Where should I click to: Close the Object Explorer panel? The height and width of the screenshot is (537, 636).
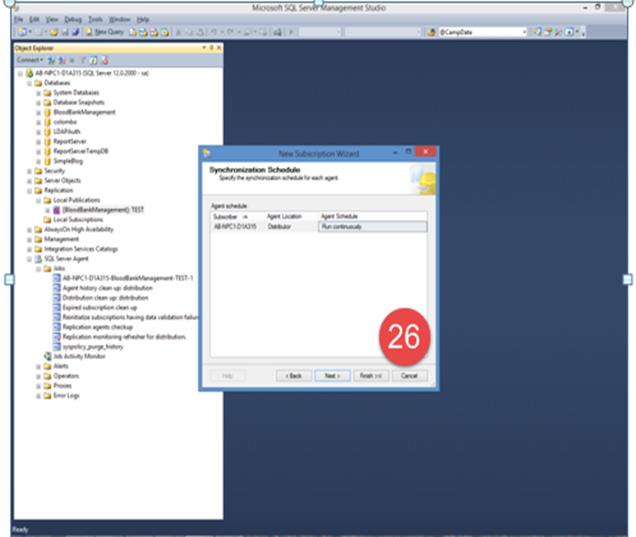click(x=219, y=48)
